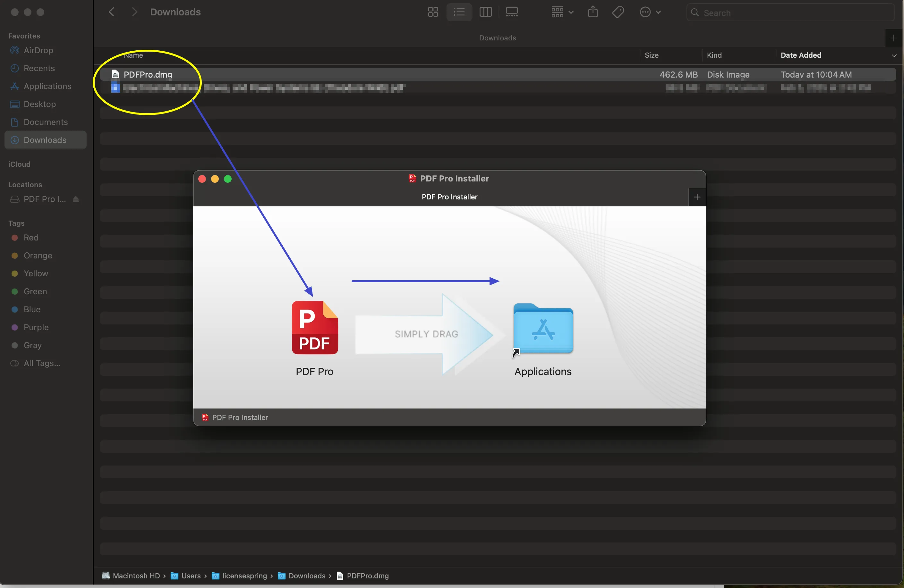
Task: Switch Finder to list view
Action: click(x=459, y=12)
